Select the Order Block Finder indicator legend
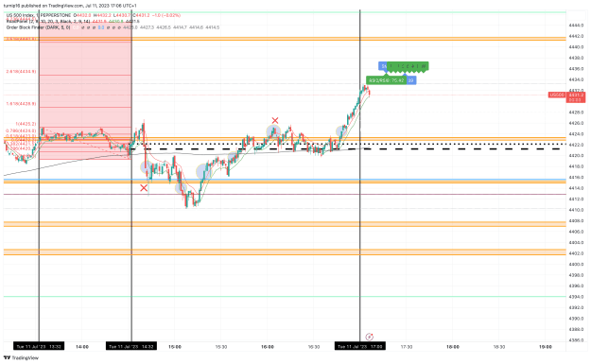The width and height of the screenshot is (591, 364). 38,27
